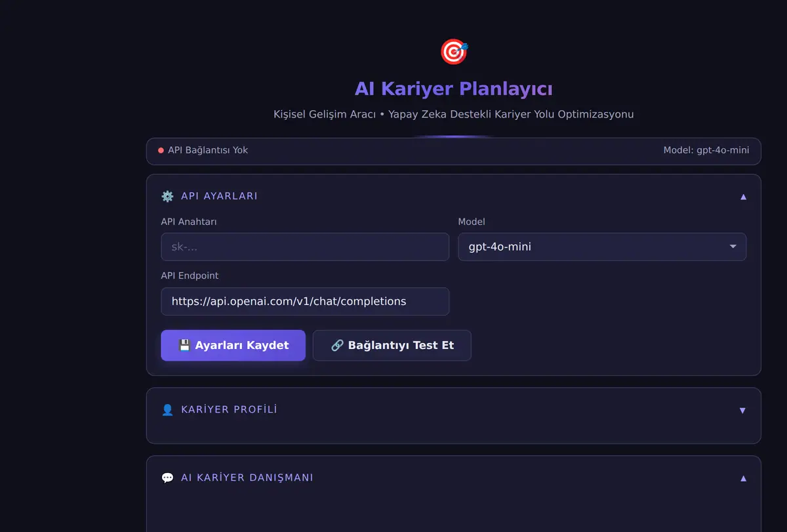Click the 'Kişisel Gelişim Aracı' subtitle text

(x=325, y=114)
